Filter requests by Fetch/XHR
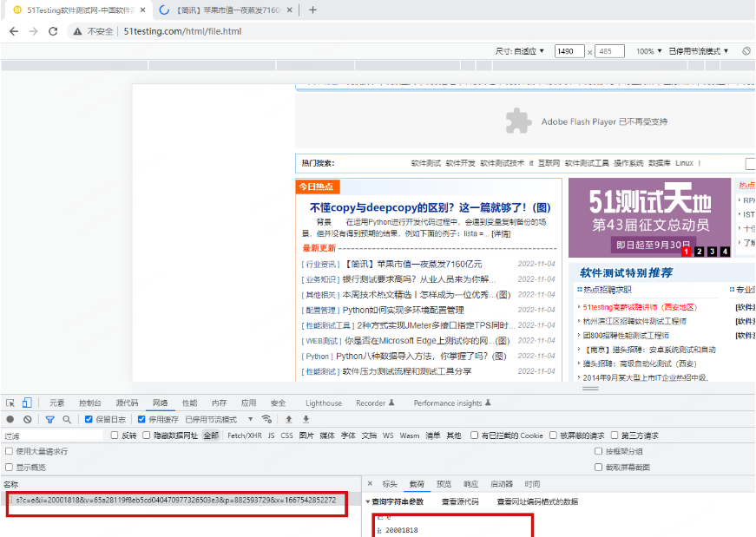Image resolution: width=756 pixels, height=537 pixels. (x=245, y=435)
